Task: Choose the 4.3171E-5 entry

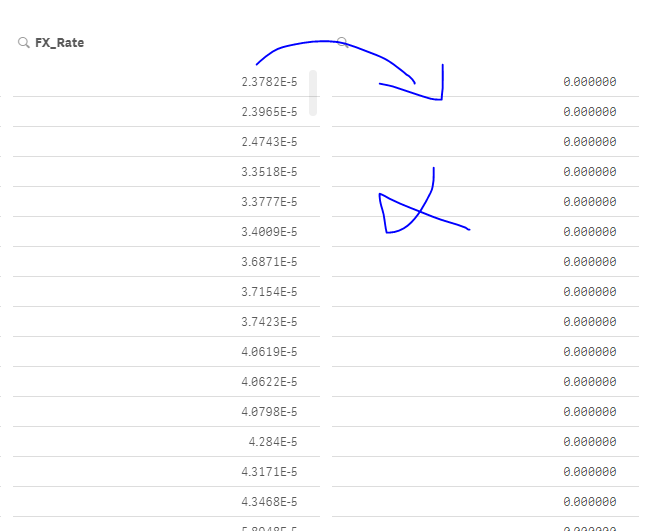Action: 269,472
